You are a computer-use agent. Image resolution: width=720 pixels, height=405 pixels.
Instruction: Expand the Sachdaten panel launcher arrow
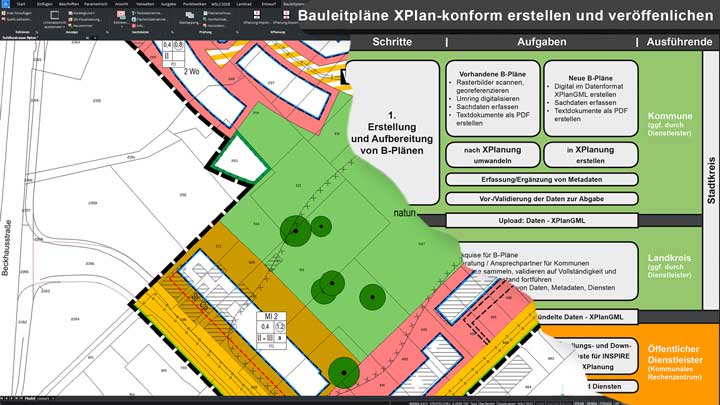(x=172, y=32)
